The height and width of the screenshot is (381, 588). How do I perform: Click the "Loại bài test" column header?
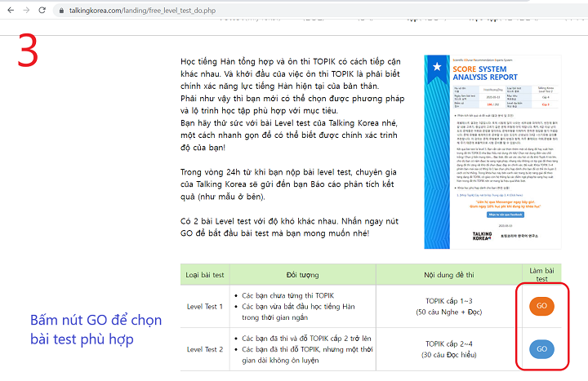[205, 275]
